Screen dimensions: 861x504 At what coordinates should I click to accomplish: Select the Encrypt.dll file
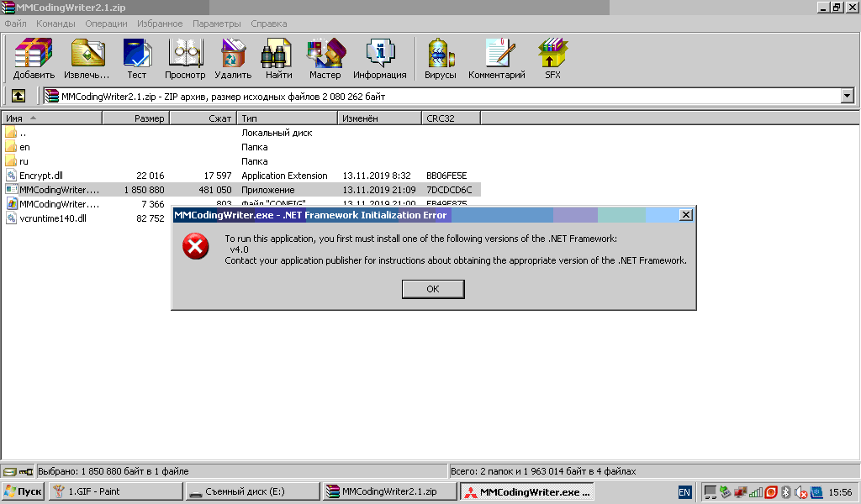point(241,176)
